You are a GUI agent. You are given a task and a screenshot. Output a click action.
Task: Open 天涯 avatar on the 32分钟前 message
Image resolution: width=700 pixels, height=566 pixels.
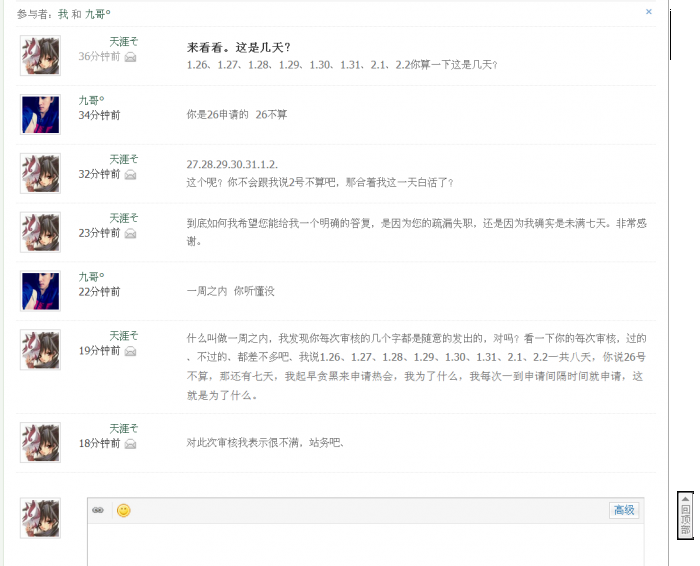coord(40,173)
